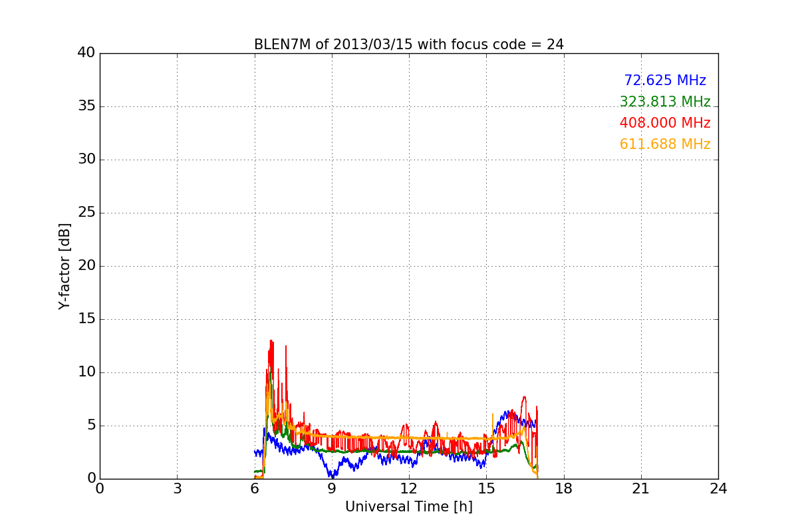Click the x-axis tick label 21
The image size is (798, 532).
[x=641, y=489]
